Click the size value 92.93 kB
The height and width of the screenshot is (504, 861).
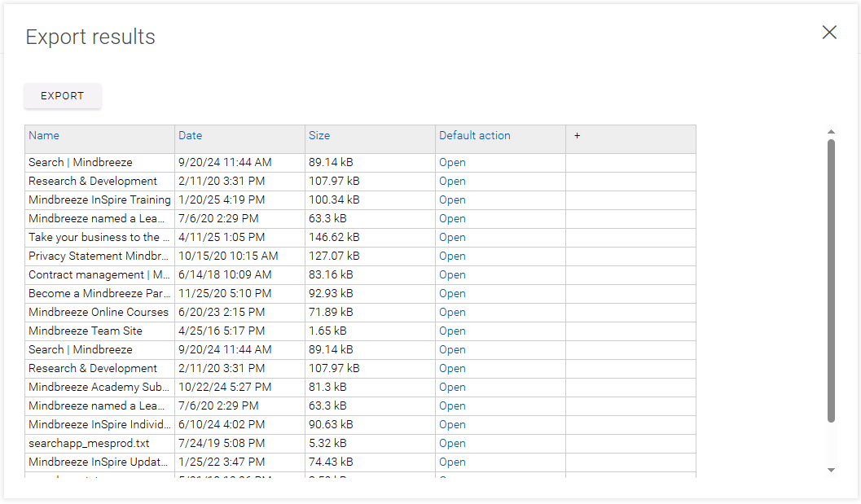pyautogui.click(x=331, y=293)
